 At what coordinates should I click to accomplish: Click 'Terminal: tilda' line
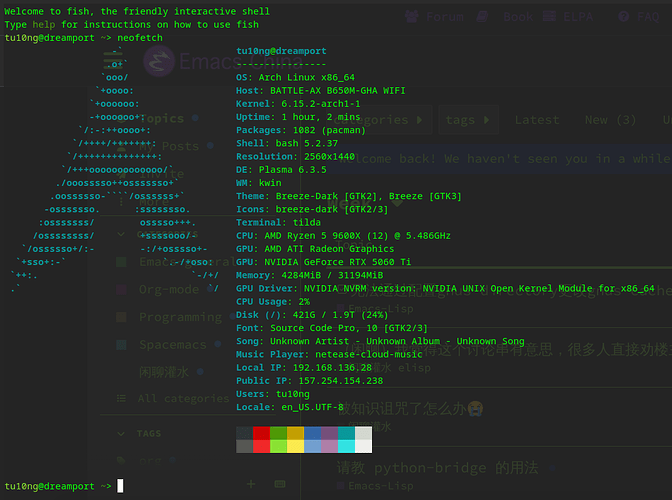[279, 223]
